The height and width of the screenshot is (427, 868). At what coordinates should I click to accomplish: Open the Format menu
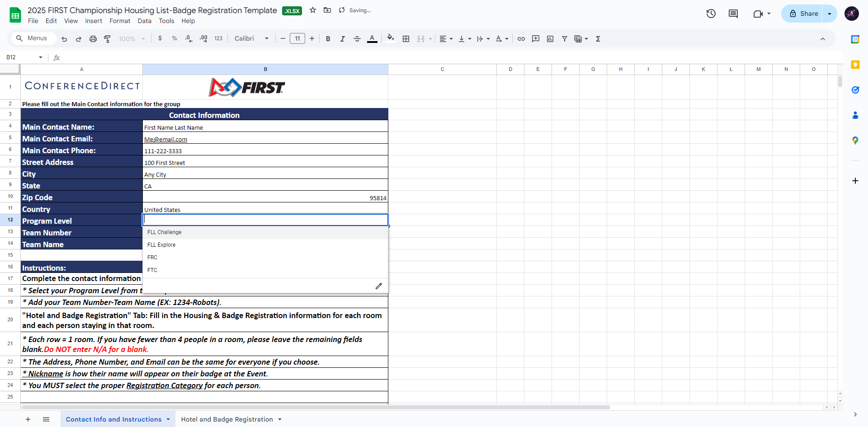tap(120, 21)
